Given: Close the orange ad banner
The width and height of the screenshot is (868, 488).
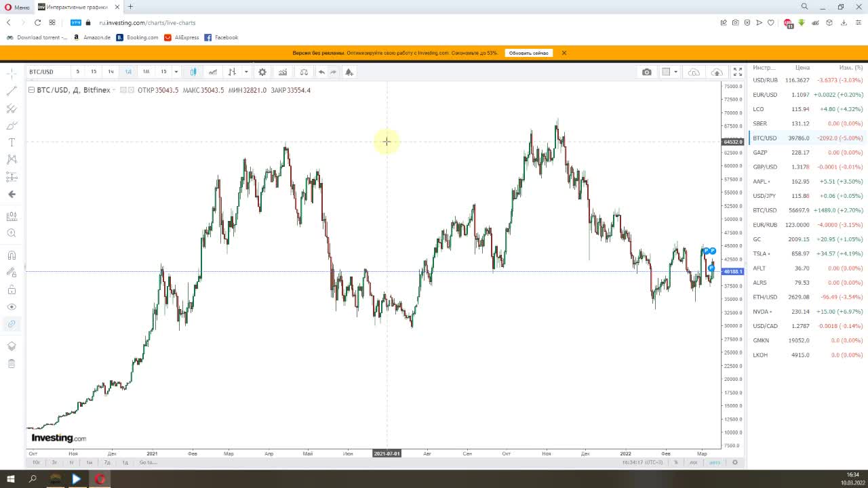Looking at the screenshot, I should pyautogui.click(x=564, y=53).
